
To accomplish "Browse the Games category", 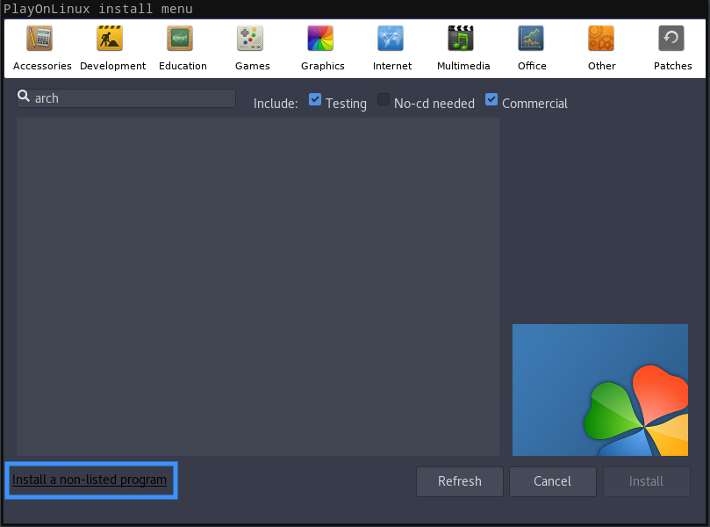I will [x=252, y=48].
